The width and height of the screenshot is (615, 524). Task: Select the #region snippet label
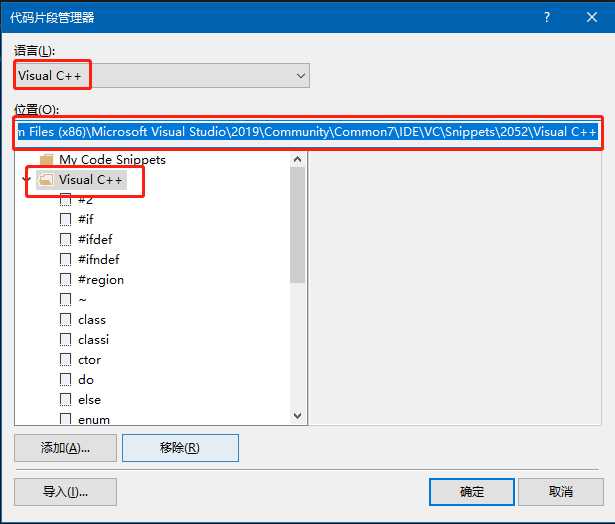(101, 280)
